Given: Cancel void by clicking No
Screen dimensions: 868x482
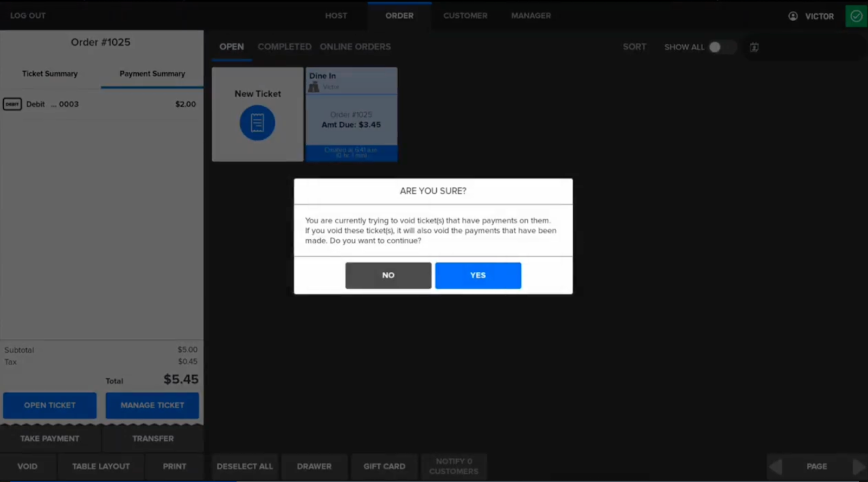Looking at the screenshot, I should pyautogui.click(x=388, y=275).
